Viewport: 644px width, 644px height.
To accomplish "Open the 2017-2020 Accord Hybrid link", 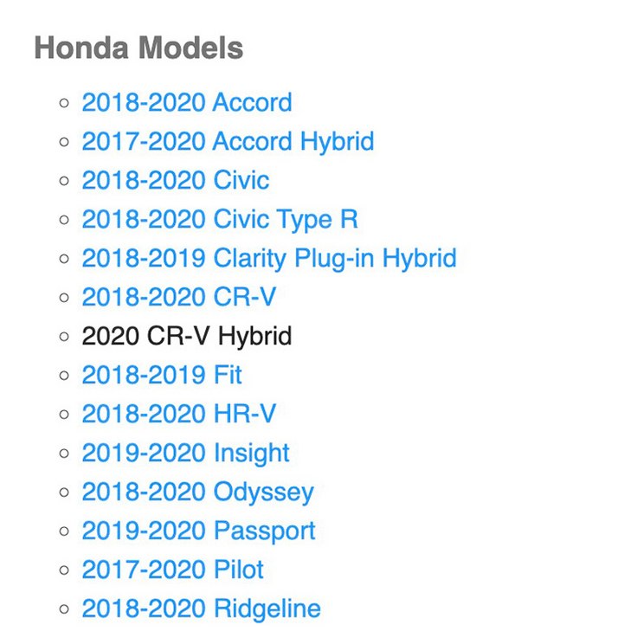I will [228, 141].
